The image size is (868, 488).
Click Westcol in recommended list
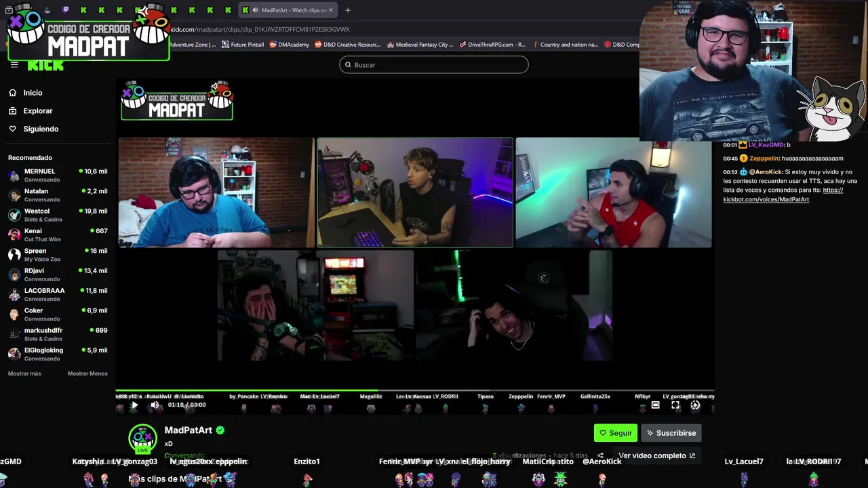pyautogui.click(x=58, y=215)
